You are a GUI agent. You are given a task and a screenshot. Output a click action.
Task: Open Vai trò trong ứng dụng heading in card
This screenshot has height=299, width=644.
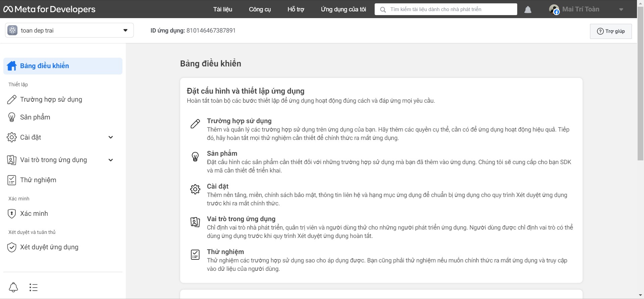[241, 219]
